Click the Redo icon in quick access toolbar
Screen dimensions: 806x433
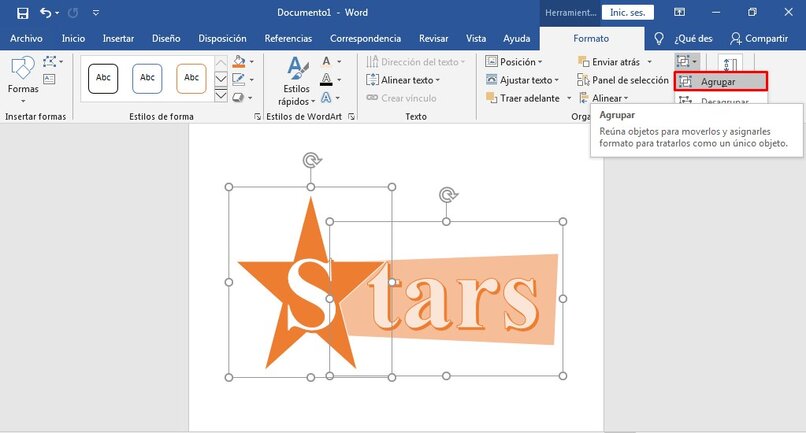pos(73,13)
